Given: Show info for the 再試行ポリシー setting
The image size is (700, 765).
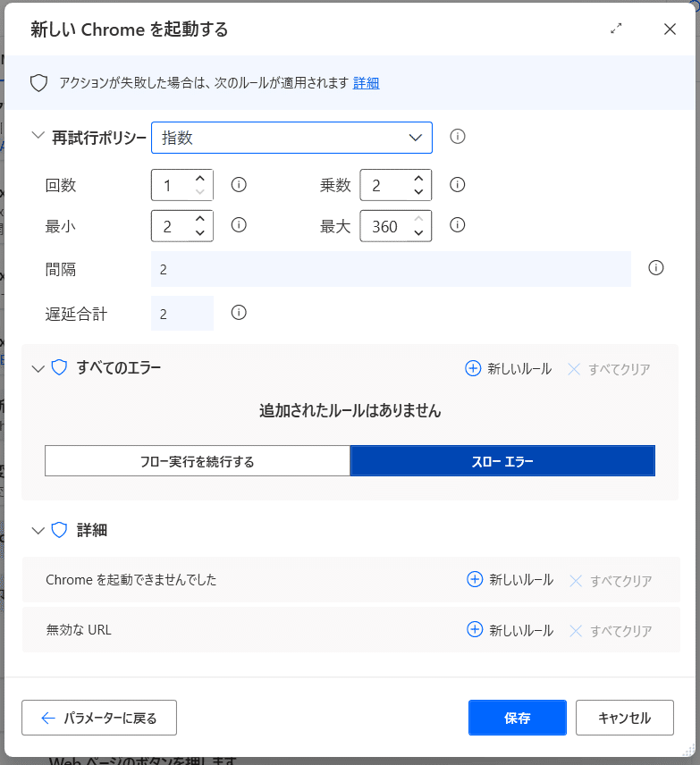Looking at the screenshot, I should [x=458, y=136].
